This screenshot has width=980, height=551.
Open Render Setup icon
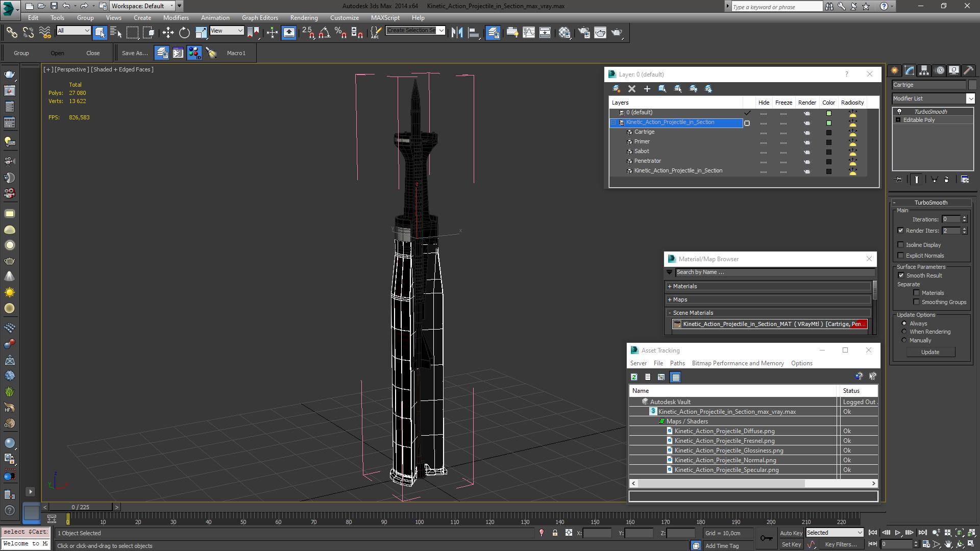(583, 33)
